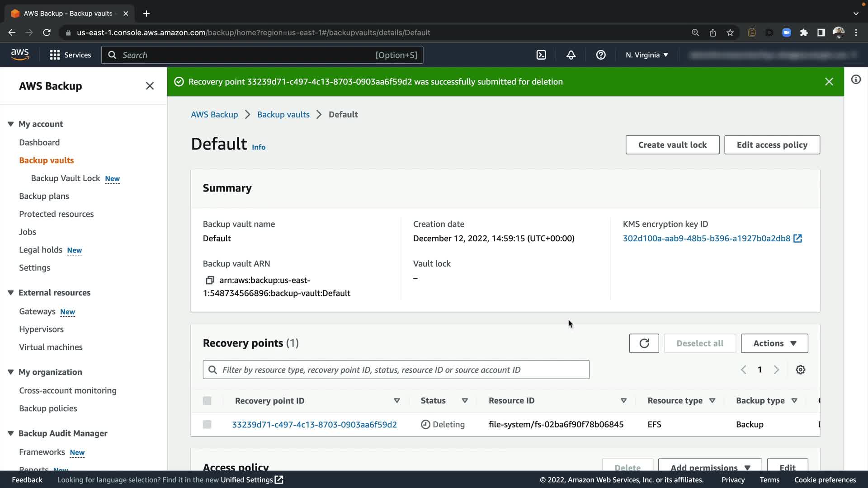Open the N. Virginia region selector
This screenshot has width=868, height=488.
pos(646,55)
